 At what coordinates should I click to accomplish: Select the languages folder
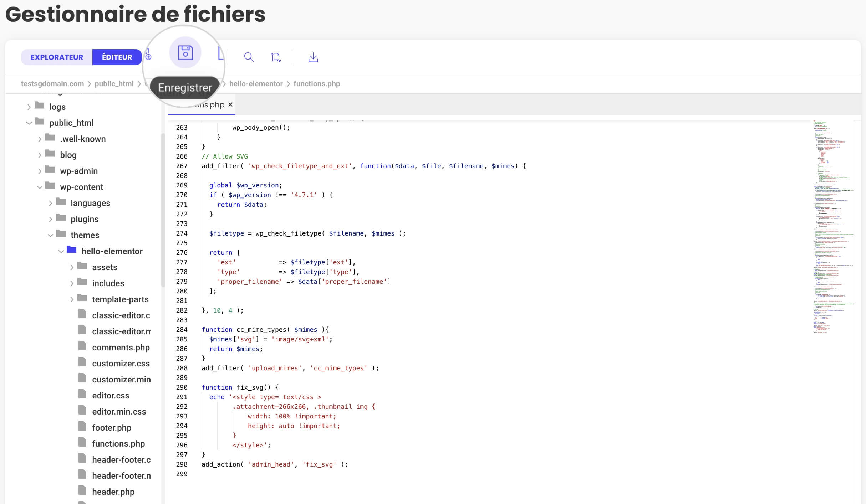[x=91, y=203]
